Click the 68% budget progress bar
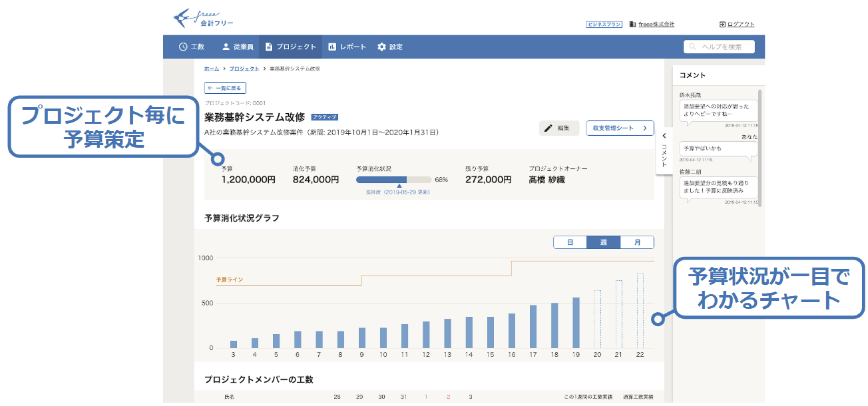The image size is (868, 406). pyautogui.click(x=394, y=178)
